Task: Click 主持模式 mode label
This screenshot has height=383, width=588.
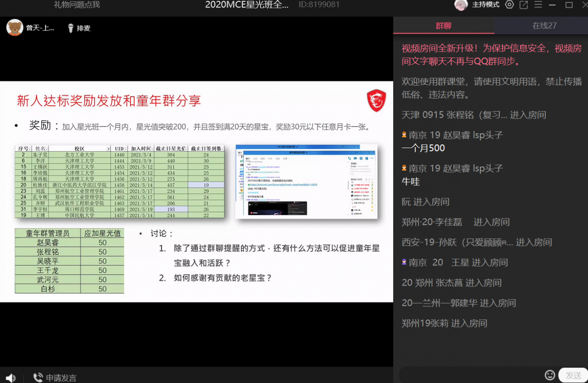Action: click(486, 5)
